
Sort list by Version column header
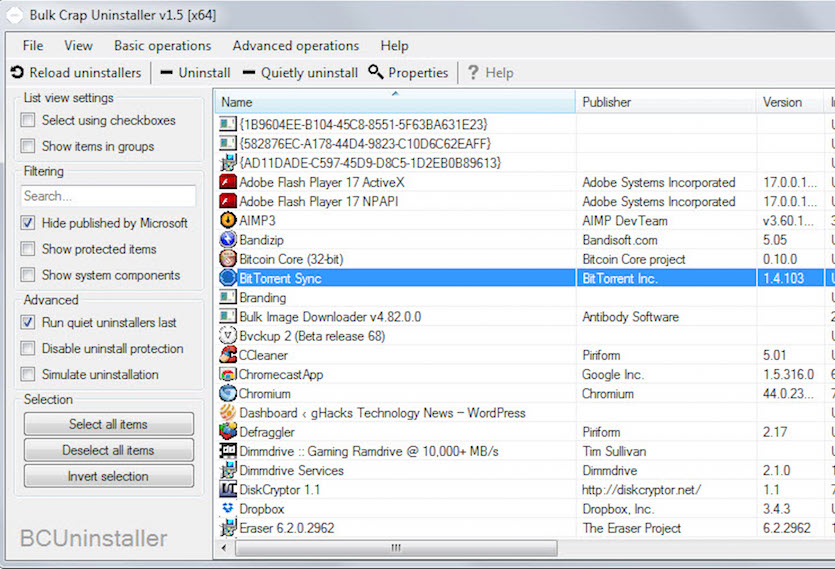(x=790, y=102)
